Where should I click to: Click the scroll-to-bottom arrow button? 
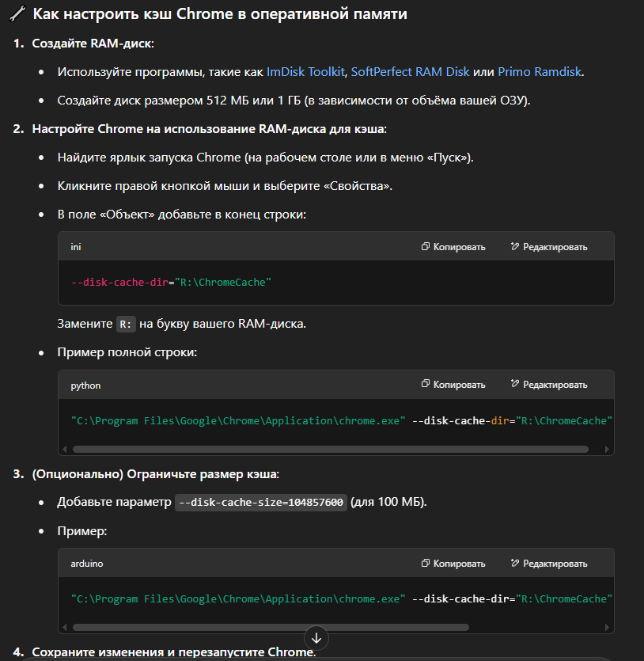click(316, 636)
